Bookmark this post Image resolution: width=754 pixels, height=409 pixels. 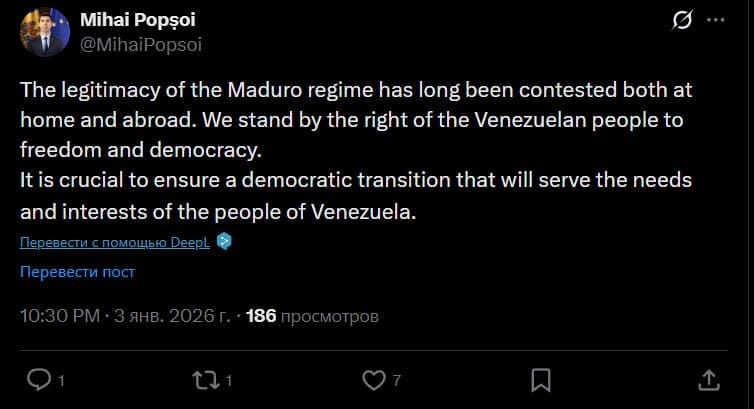pos(541,379)
